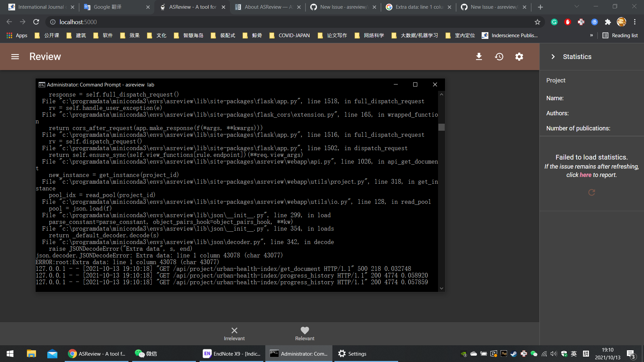Click the download icon in the Review toolbar
The image size is (644, 362).
479,56
